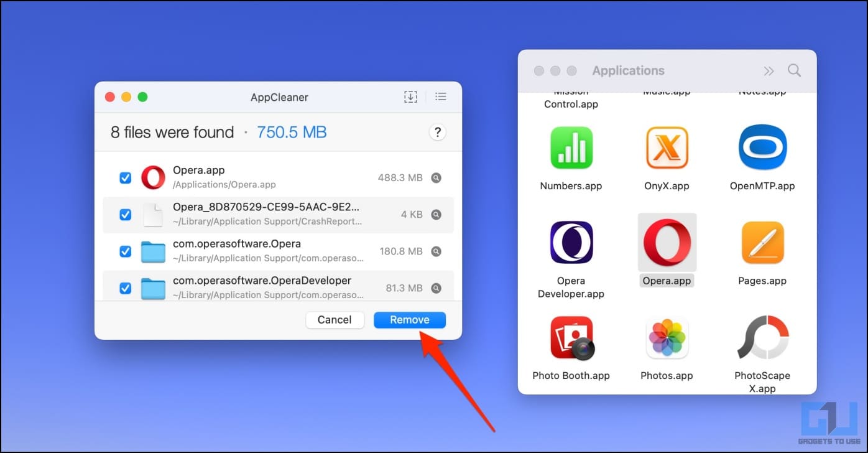Image resolution: width=868 pixels, height=453 pixels.
Task: Open AppCleaner help question mark button
Action: click(438, 132)
